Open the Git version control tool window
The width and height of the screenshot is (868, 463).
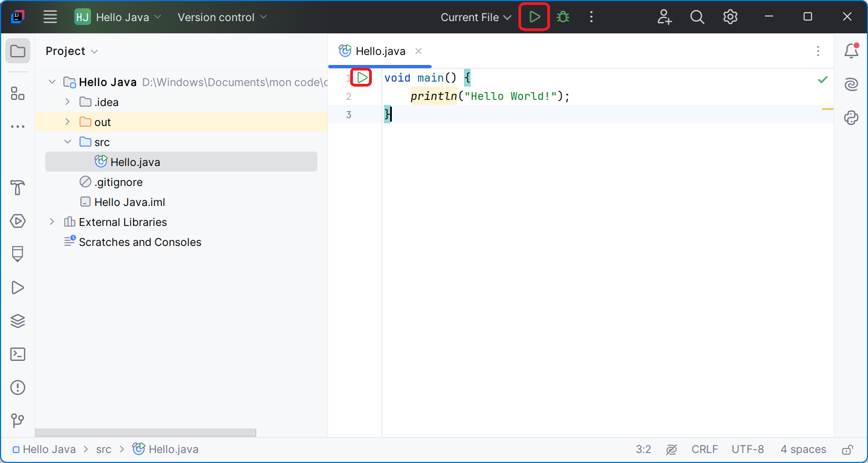(18, 420)
